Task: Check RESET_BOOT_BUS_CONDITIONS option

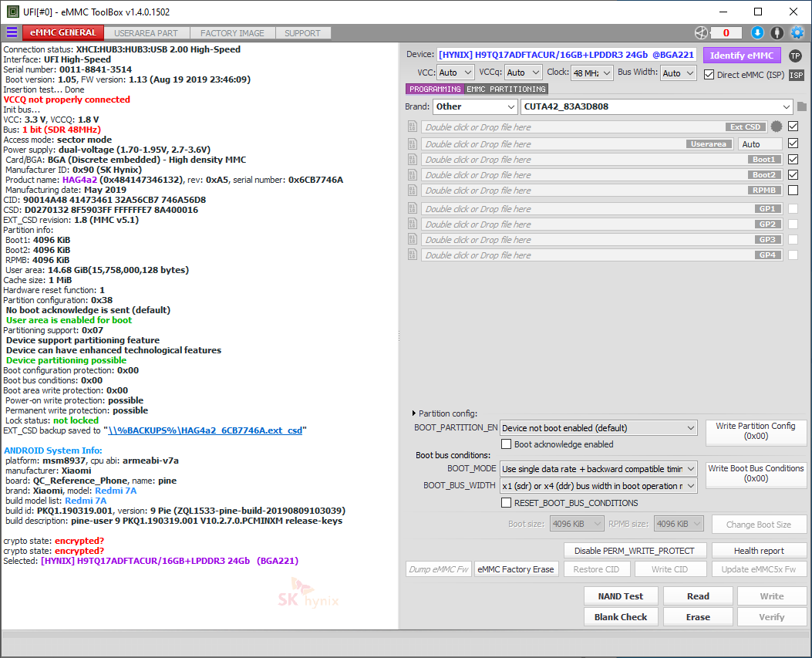Action: (x=507, y=503)
